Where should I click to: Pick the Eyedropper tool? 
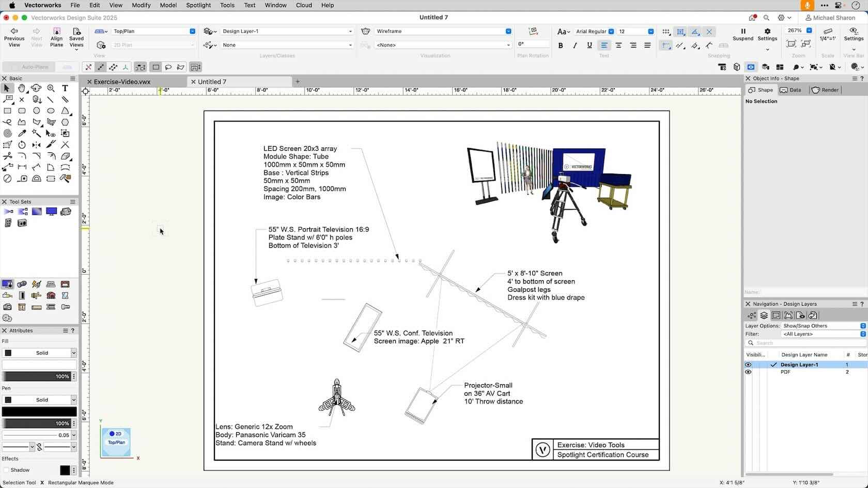click(22, 133)
